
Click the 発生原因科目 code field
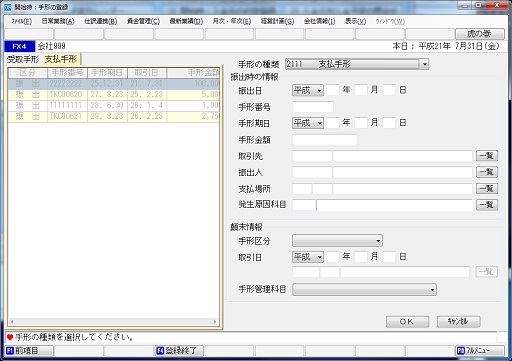(x=304, y=205)
